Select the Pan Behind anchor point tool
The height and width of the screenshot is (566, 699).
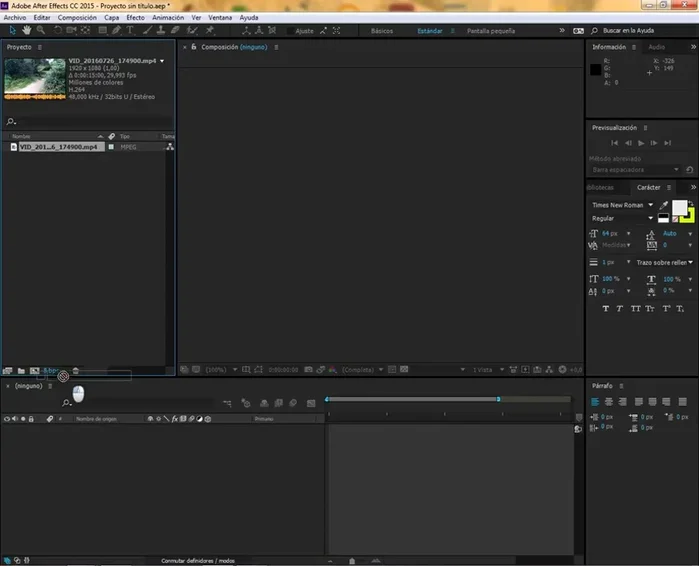[x=85, y=30]
